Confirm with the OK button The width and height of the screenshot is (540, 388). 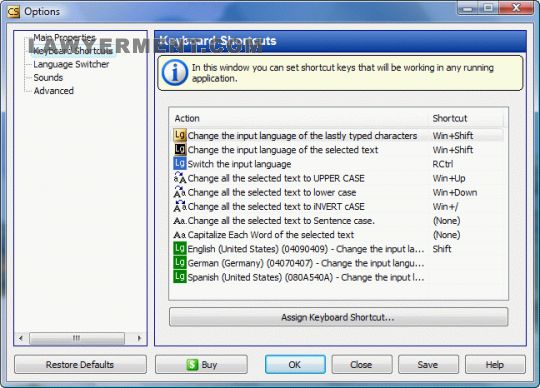coord(295,364)
